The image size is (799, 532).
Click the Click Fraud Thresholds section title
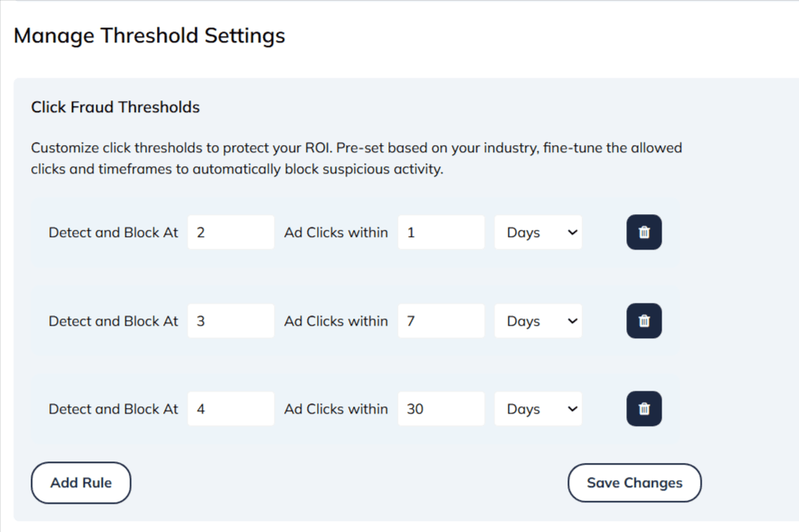click(x=115, y=107)
